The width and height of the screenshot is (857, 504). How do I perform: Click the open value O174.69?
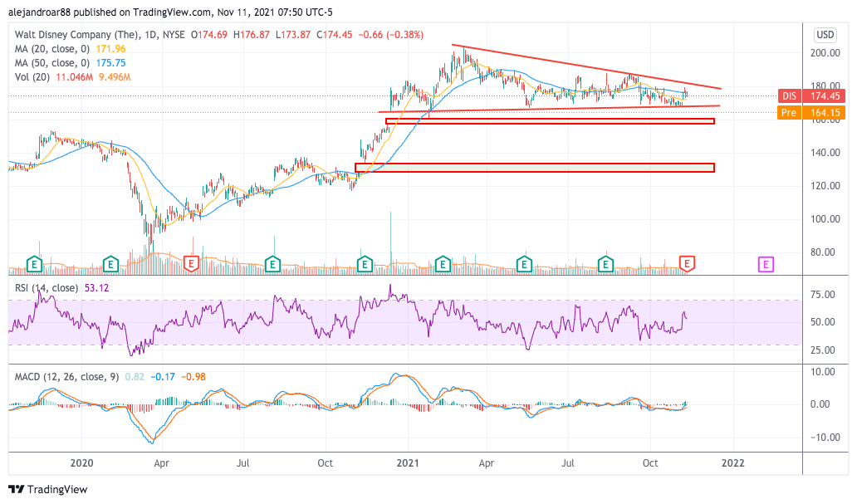208,34
